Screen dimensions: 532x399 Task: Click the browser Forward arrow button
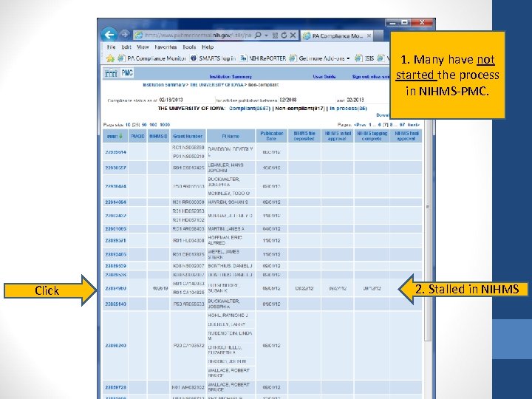click(125, 34)
